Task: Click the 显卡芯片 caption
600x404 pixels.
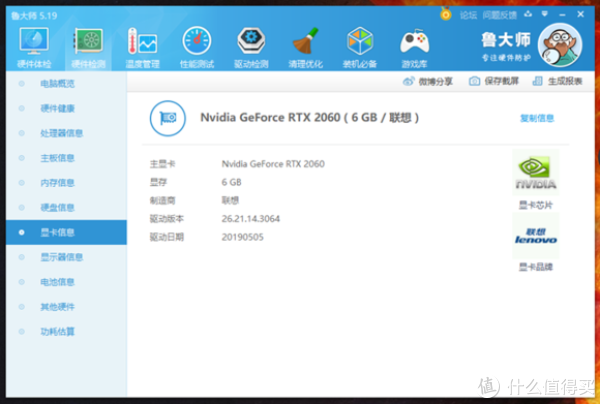Action: (x=536, y=205)
